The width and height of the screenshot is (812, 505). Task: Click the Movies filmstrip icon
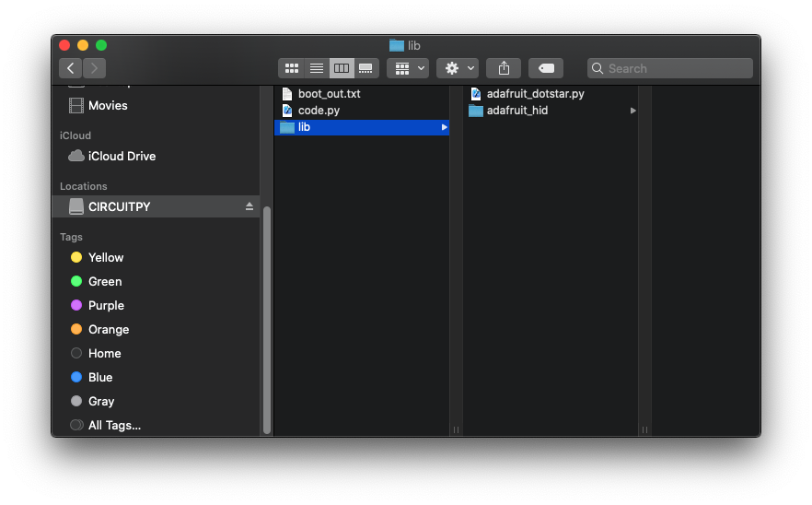click(76, 105)
